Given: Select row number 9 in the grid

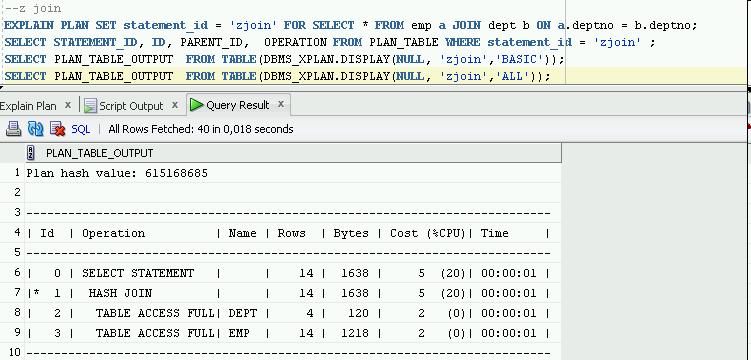Looking at the screenshot, I should click(x=17, y=333).
